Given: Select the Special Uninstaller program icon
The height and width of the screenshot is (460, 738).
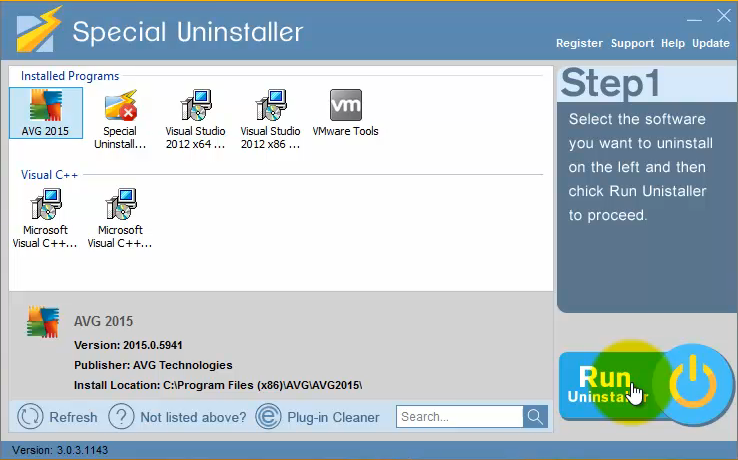Looking at the screenshot, I should click(x=120, y=105).
